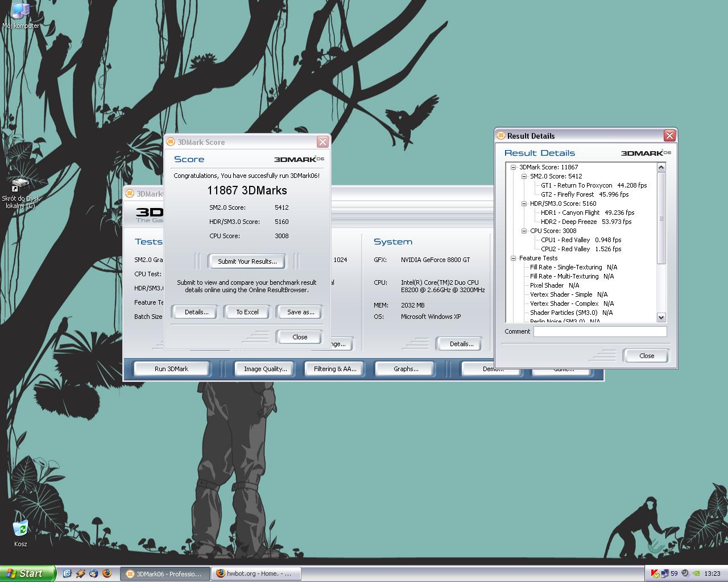
Task: Open the Mój komputer desktop icon
Action: pos(20,15)
